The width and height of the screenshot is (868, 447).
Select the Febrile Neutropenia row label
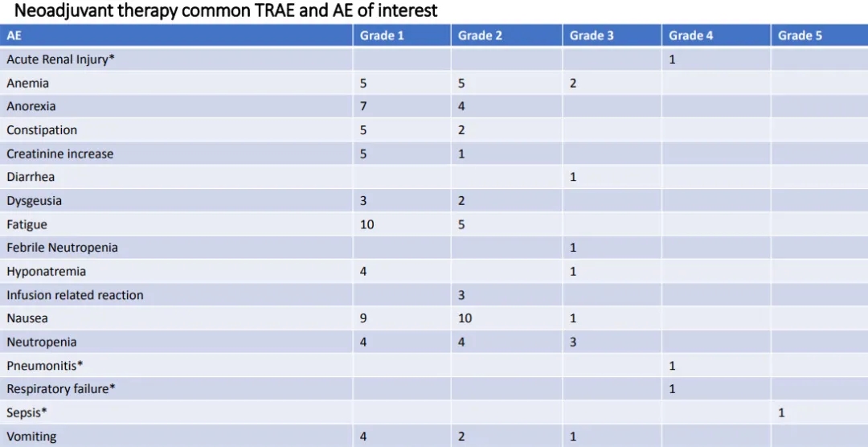[x=62, y=248]
